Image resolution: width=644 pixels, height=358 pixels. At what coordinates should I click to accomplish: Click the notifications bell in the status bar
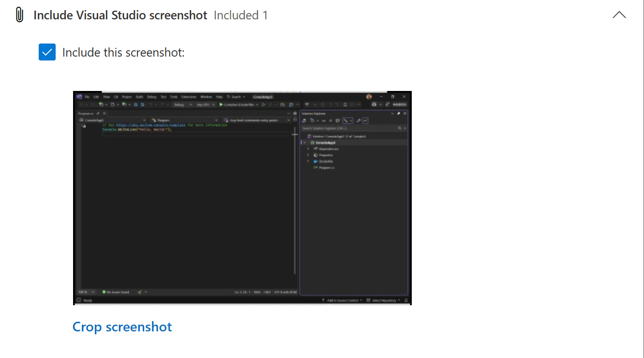pyautogui.click(x=406, y=299)
